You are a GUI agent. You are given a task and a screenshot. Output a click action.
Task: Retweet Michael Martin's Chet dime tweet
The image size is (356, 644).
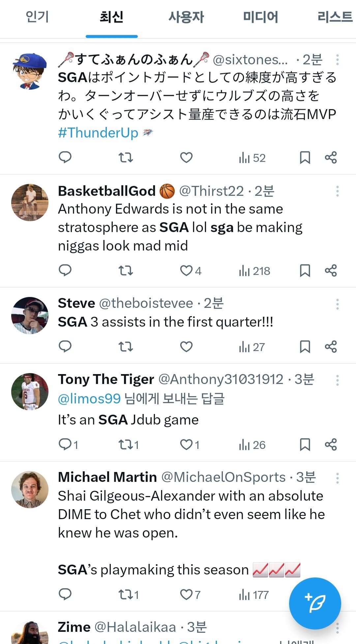point(126,595)
